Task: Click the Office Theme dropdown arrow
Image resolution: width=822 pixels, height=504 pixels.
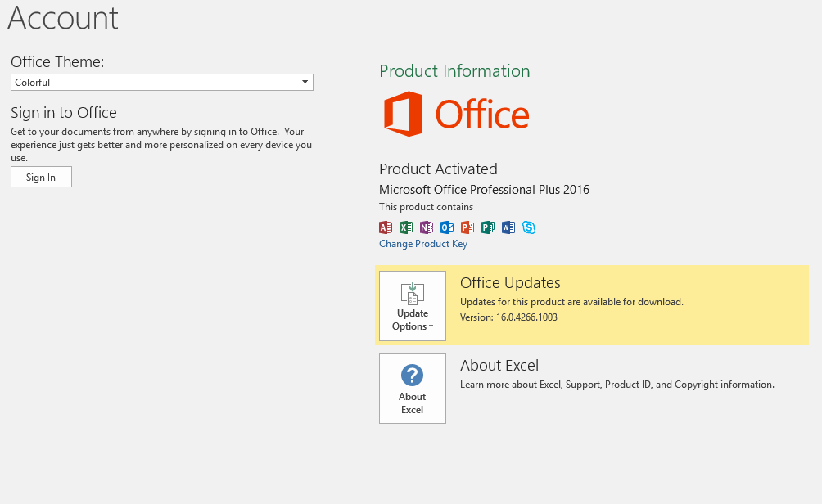Action: (305, 82)
